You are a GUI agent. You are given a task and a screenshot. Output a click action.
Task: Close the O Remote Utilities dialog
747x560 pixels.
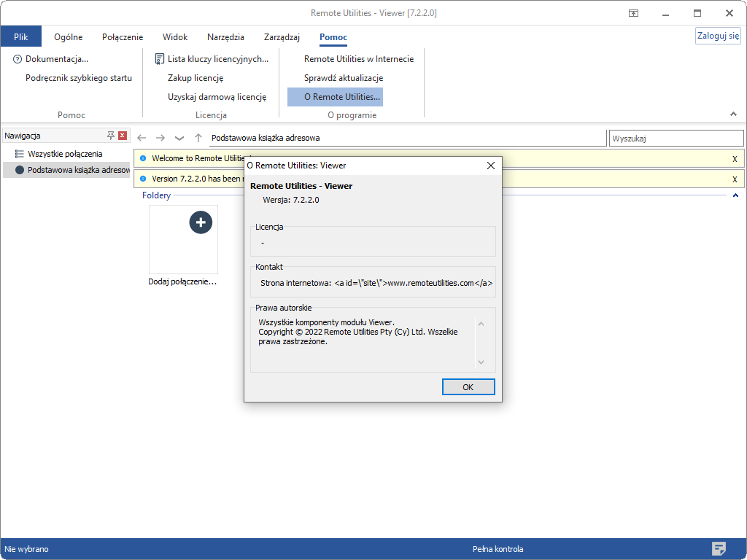(491, 166)
